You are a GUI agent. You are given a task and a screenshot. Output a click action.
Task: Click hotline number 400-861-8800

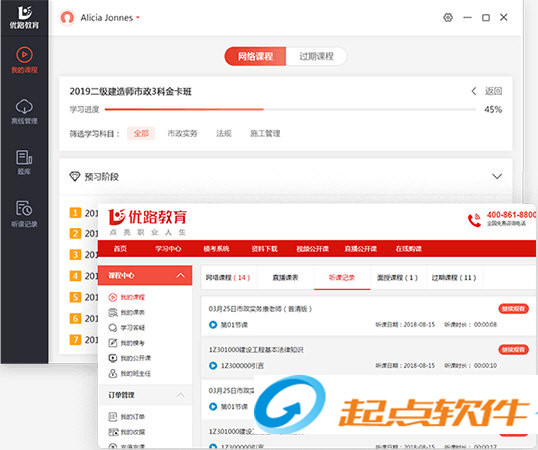pyautogui.click(x=511, y=215)
